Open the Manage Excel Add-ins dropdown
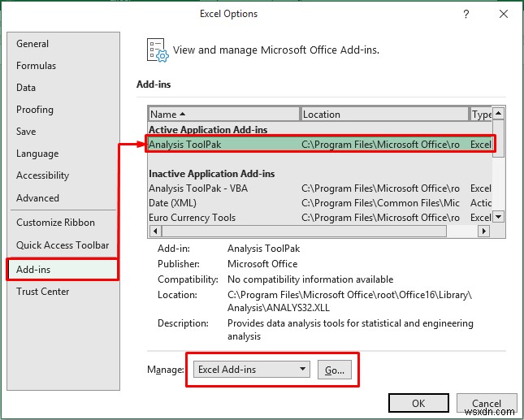Image resolution: width=524 pixels, height=420 pixels. [x=252, y=370]
